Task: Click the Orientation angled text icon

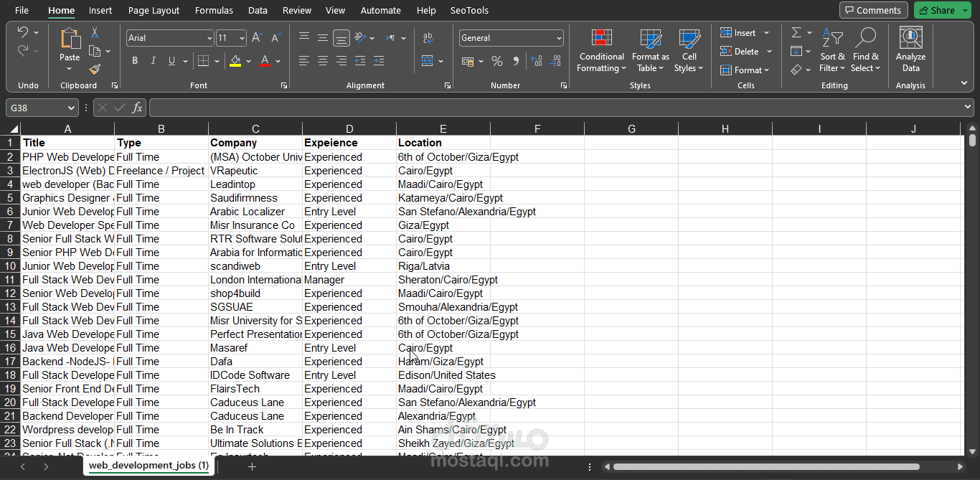Action: coord(360,38)
